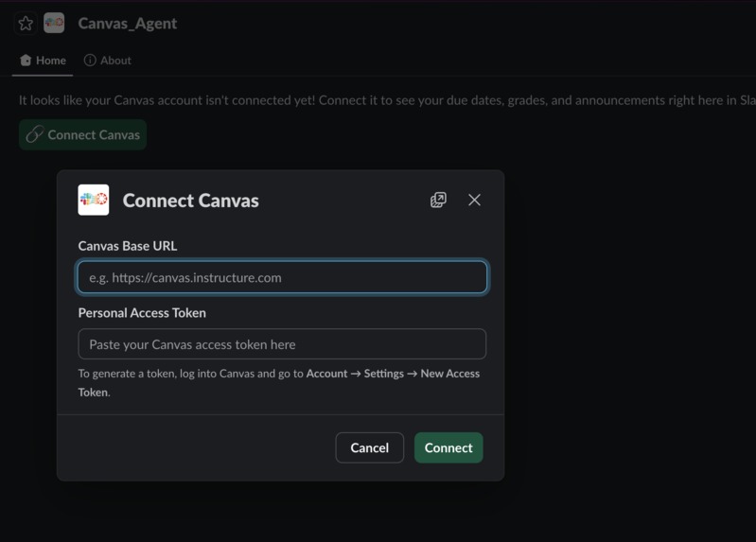Open the Canvas_Agent app title
Image resolution: width=756 pixels, height=542 pixels.
click(128, 23)
